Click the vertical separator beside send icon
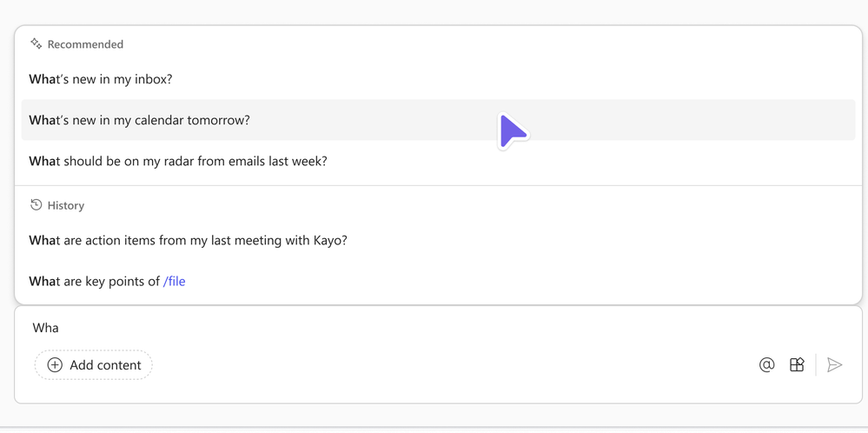868x433 pixels. (x=816, y=365)
